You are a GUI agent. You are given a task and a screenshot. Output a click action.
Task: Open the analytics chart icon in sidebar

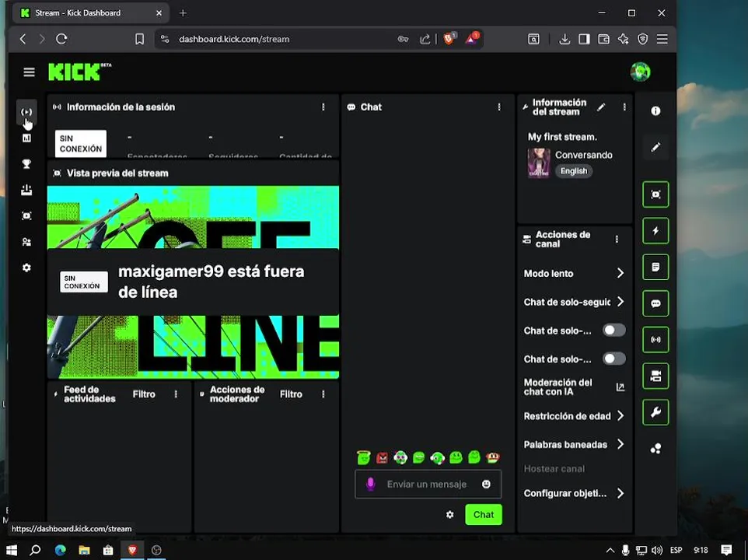pyautogui.click(x=26, y=138)
